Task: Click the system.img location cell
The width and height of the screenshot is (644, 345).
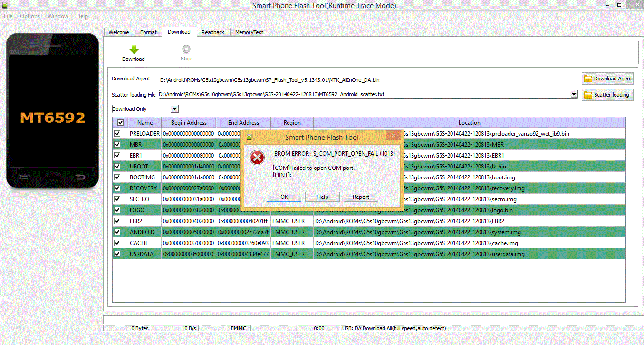Action: coord(470,232)
